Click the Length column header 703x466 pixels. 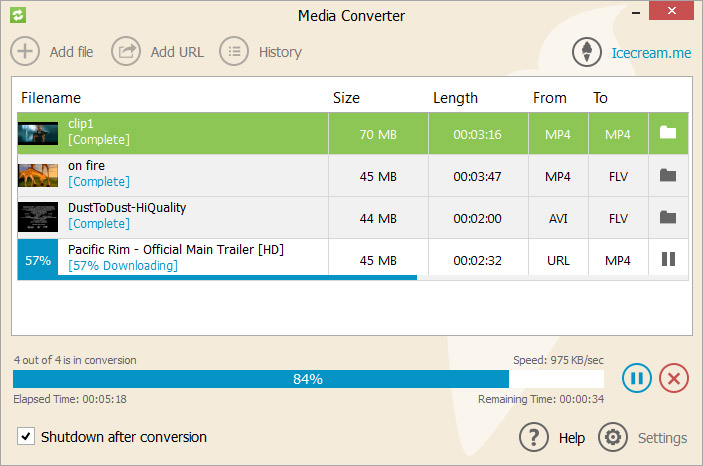(455, 98)
